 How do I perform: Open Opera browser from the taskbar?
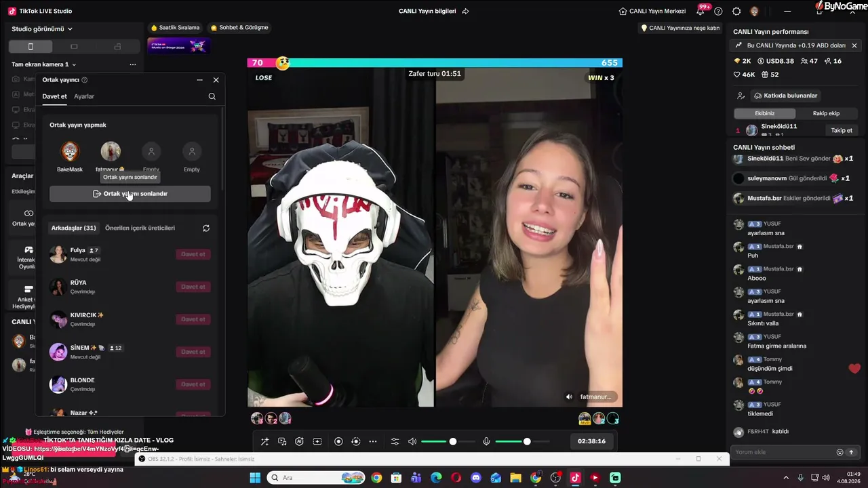click(456, 478)
